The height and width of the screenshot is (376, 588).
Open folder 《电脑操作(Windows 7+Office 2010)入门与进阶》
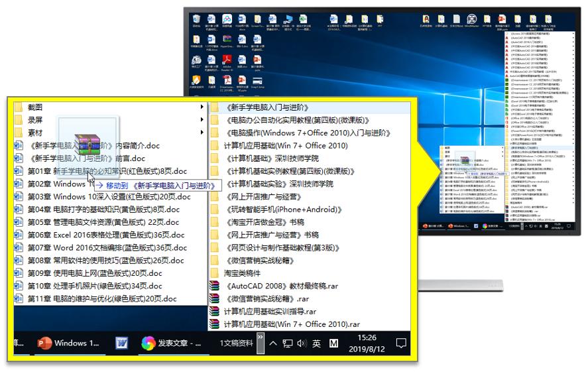(x=308, y=133)
